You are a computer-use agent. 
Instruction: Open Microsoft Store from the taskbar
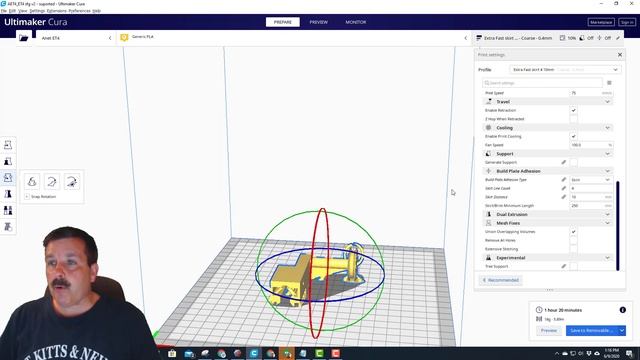pyautogui.click(x=172, y=353)
